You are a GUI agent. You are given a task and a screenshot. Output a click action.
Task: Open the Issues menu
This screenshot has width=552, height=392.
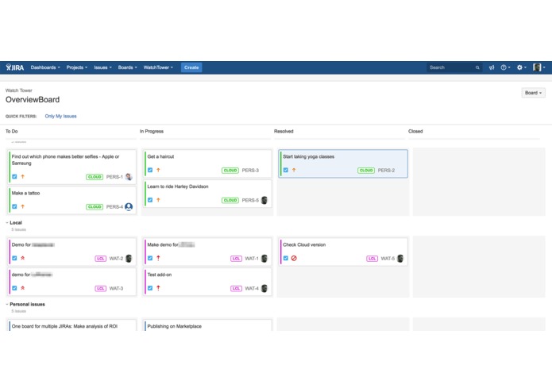(102, 67)
